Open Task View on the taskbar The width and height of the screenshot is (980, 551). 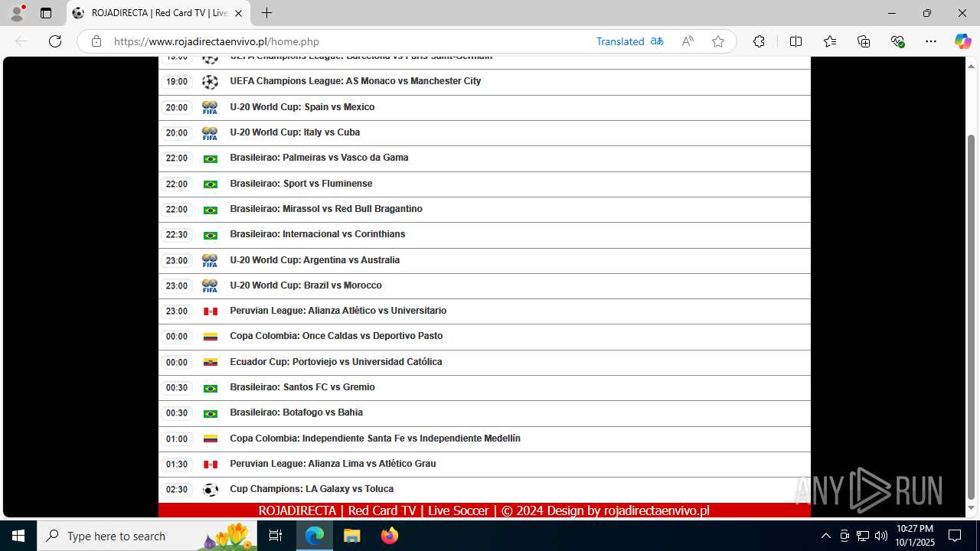276,536
